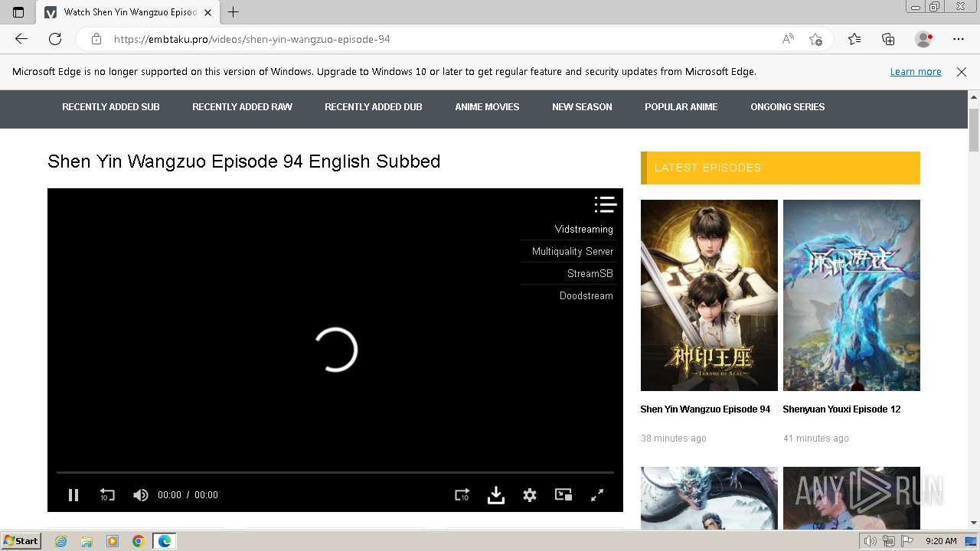The height and width of the screenshot is (551, 980).
Task: Launch Internet Explorer from taskbar
Action: coord(61,541)
